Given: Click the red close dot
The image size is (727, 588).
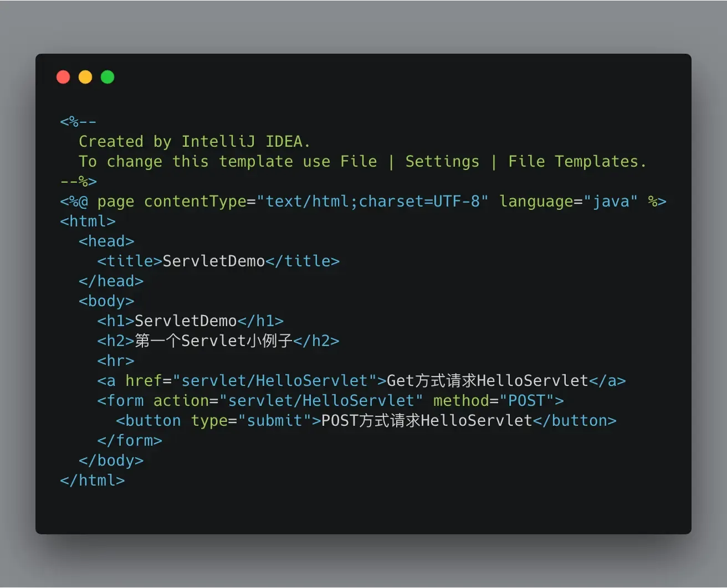Looking at the screenshot, I should [x=63, y=77].
